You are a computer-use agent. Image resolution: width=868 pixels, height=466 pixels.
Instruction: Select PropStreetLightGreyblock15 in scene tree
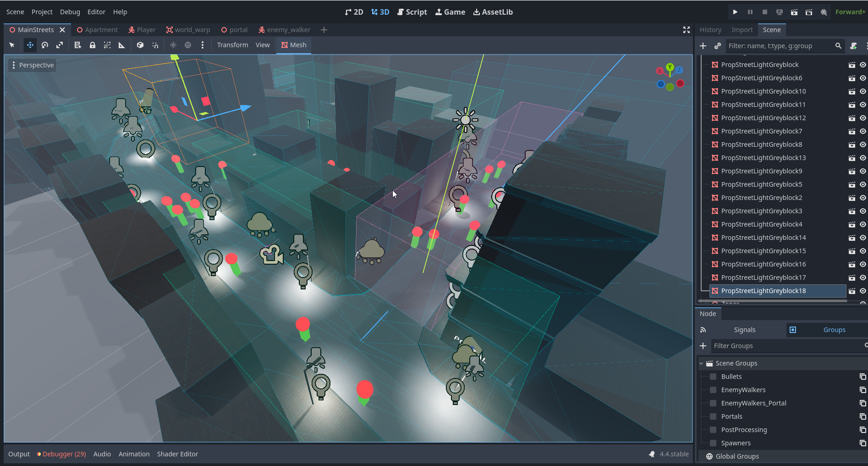click(x=763, y=251)
